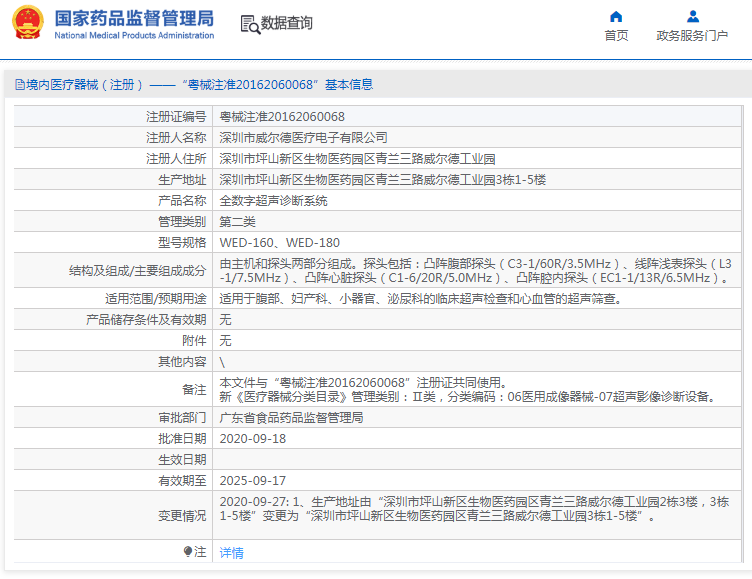Screen dimensions: 752x579
Task: Click the 注册人名称 row label
Action: [176, 138]
